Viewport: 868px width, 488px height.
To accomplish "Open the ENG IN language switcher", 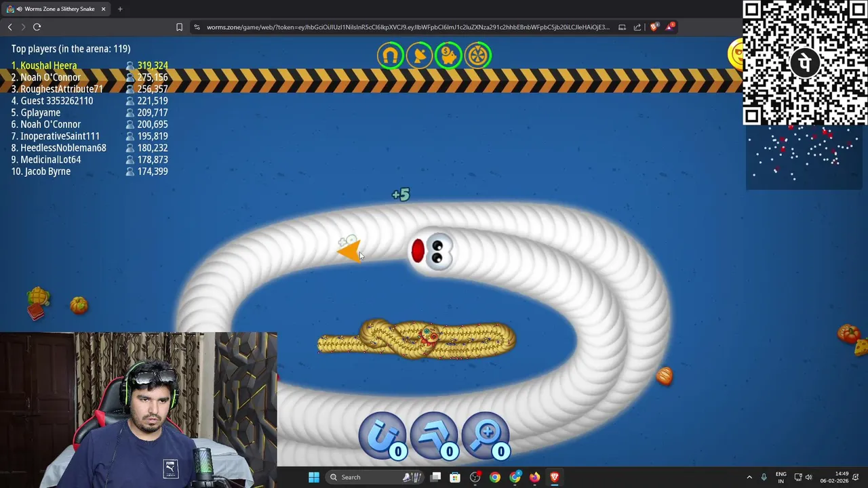I will 781,477.
